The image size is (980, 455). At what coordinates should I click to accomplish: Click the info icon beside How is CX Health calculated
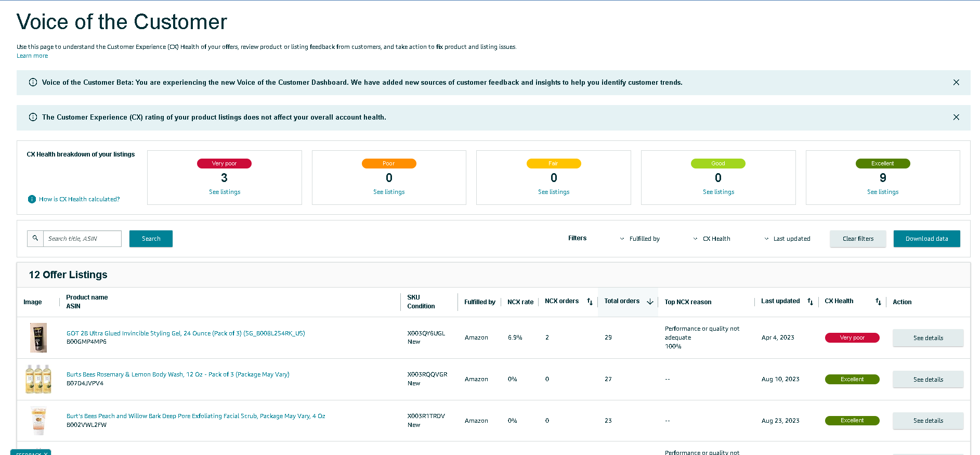pos(32,199)
